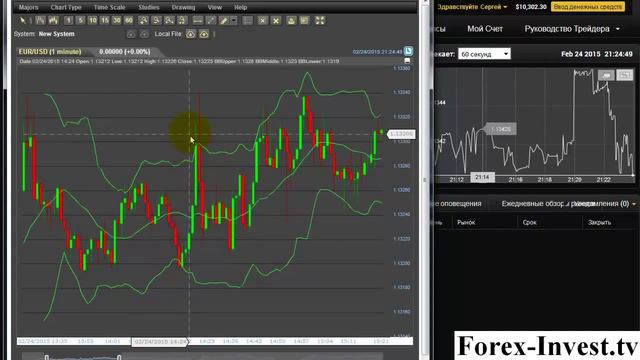Switch to bar chart style icon

tap(40, 20)
